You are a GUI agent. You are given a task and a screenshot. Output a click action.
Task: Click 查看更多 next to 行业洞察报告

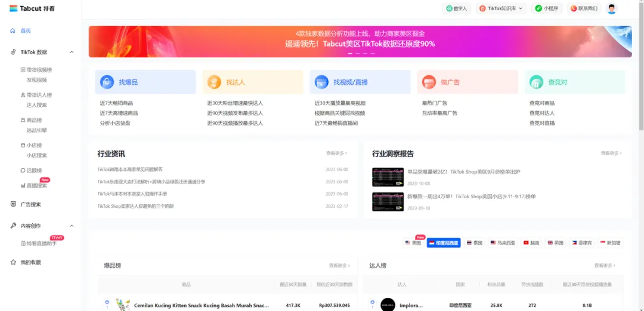coord(611,153)
